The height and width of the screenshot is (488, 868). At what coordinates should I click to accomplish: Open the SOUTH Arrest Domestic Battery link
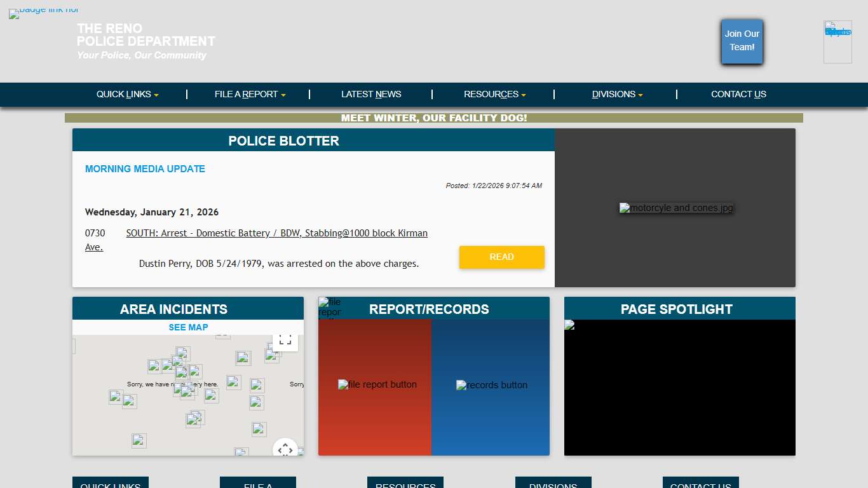[x=276, y=233]
